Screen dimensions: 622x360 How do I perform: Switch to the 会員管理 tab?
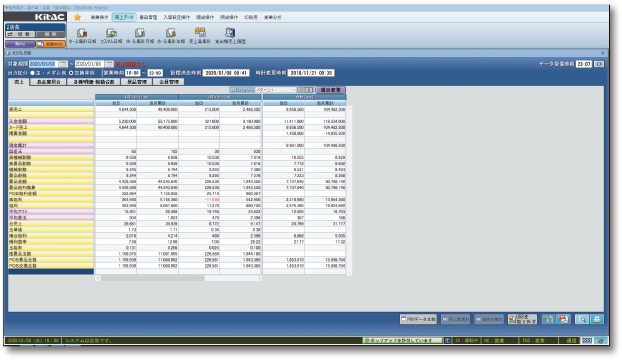169,82
